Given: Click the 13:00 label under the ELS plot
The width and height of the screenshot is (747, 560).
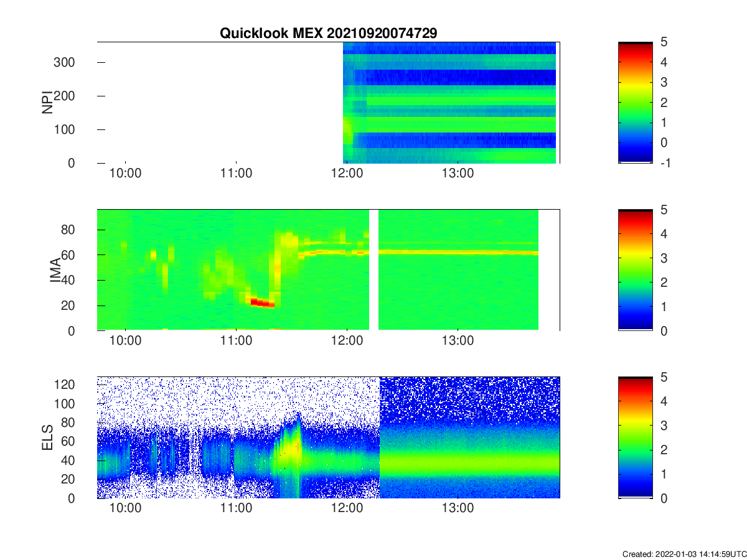Looking at the screenshot, I should coord(458,509).
